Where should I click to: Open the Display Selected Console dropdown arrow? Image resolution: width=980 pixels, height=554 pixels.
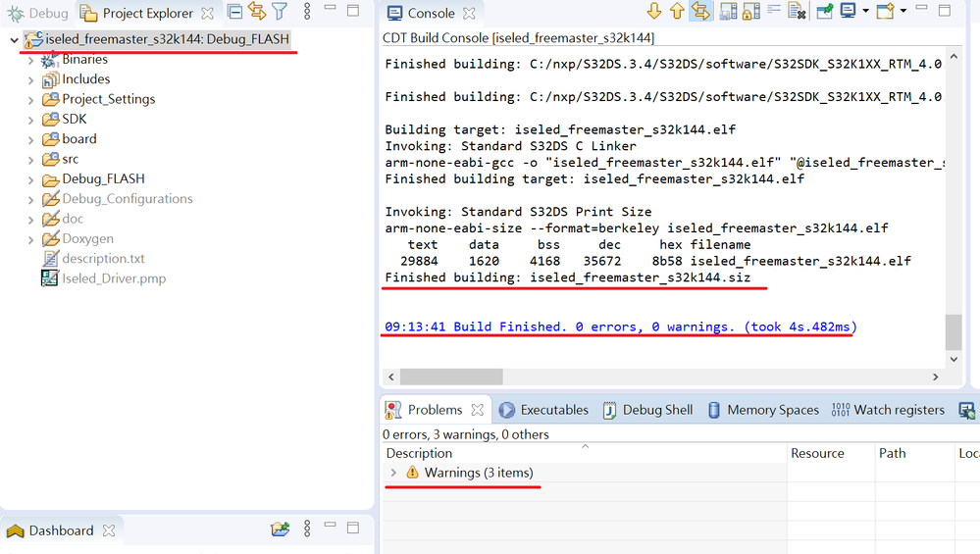pos(866,11)
